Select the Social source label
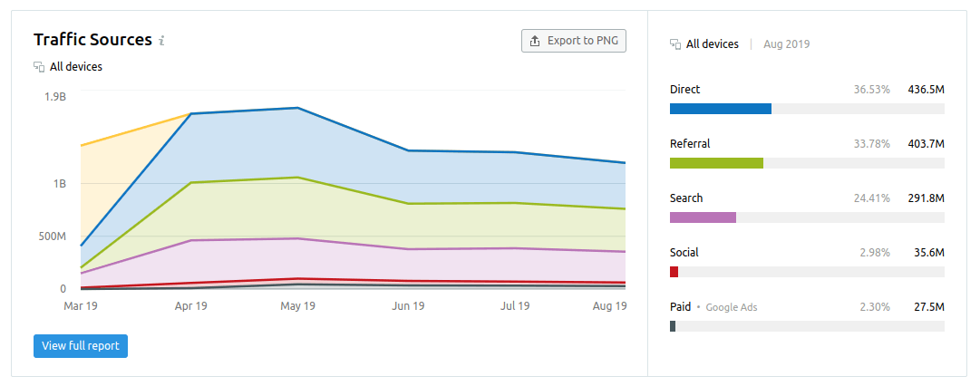This screenshot has height=386, width=980. click(x=684, y=253)
